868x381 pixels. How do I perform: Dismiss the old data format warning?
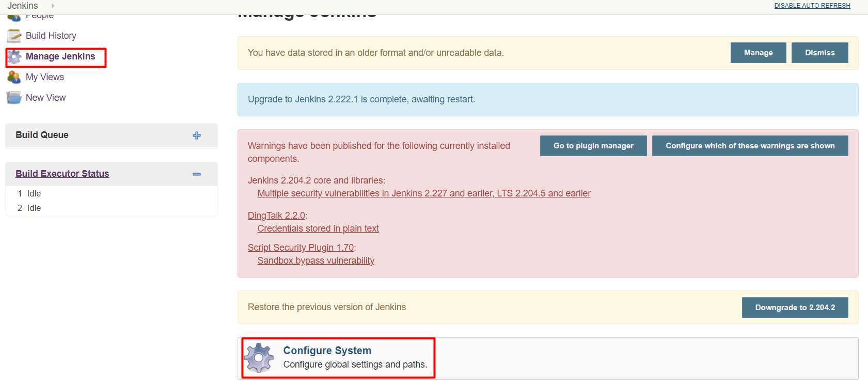[x=820, y=53]
